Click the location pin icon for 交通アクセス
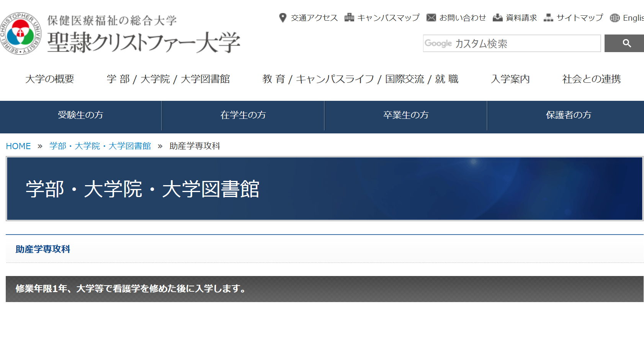The image size is (644, 345). click(283, 18)
